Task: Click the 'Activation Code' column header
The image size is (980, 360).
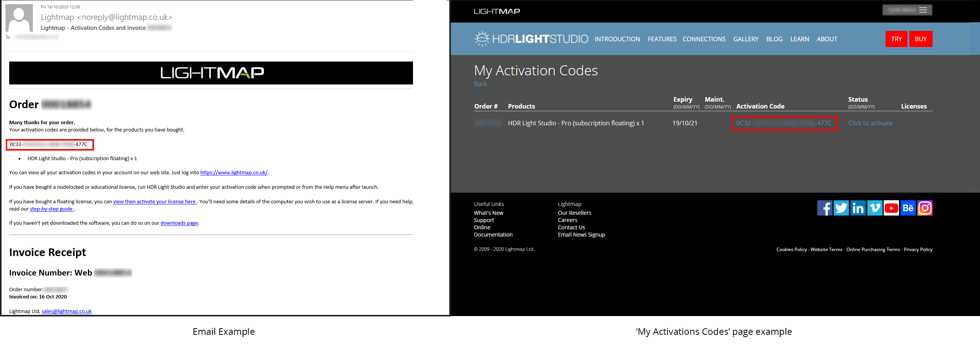Action: pos(760,106)
